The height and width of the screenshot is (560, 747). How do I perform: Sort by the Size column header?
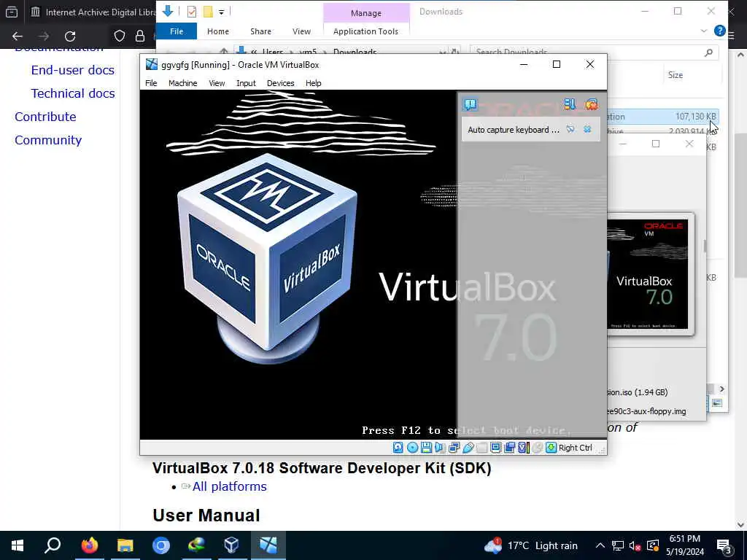pos(675,75)
